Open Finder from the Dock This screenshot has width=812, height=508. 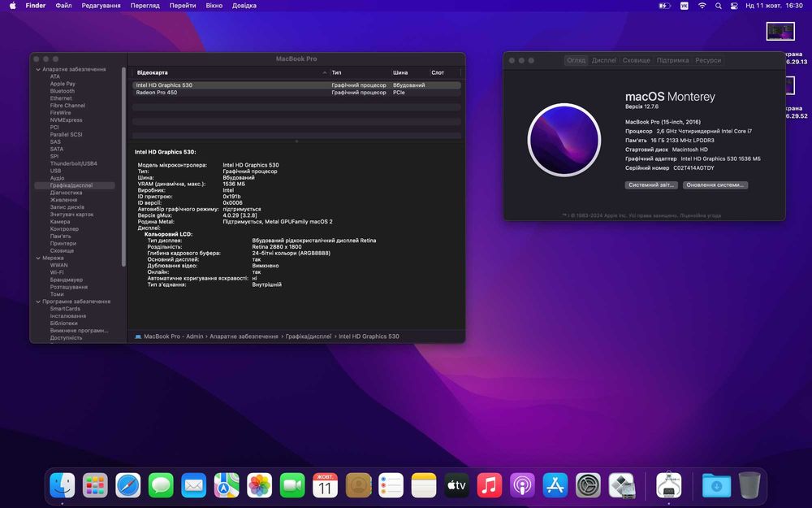63,486
